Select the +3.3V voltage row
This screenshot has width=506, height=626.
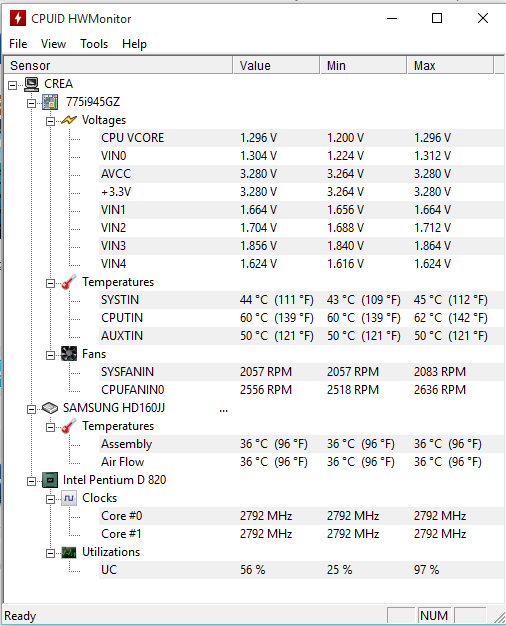coord(302,192)
